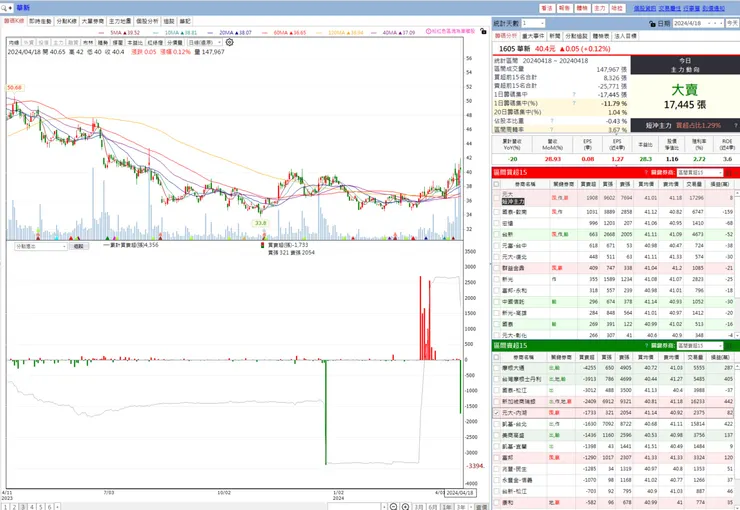Open the 新聞 tab in right panel
The height and width of the screenshot is (510, 740).
coord(555,36)
